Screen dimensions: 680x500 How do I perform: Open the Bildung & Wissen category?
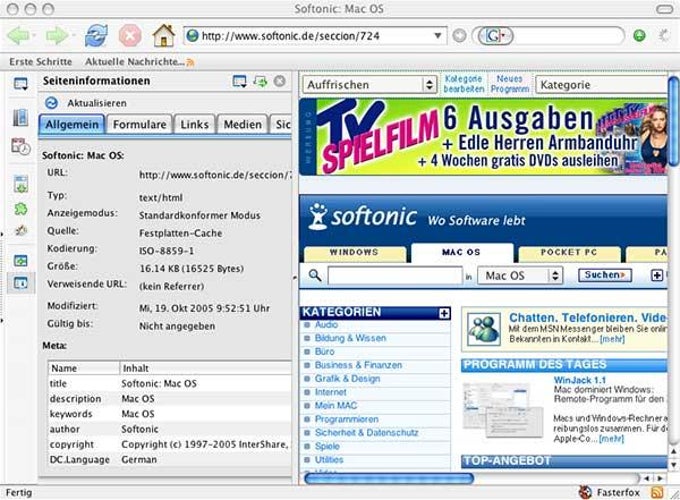point(350,338)
